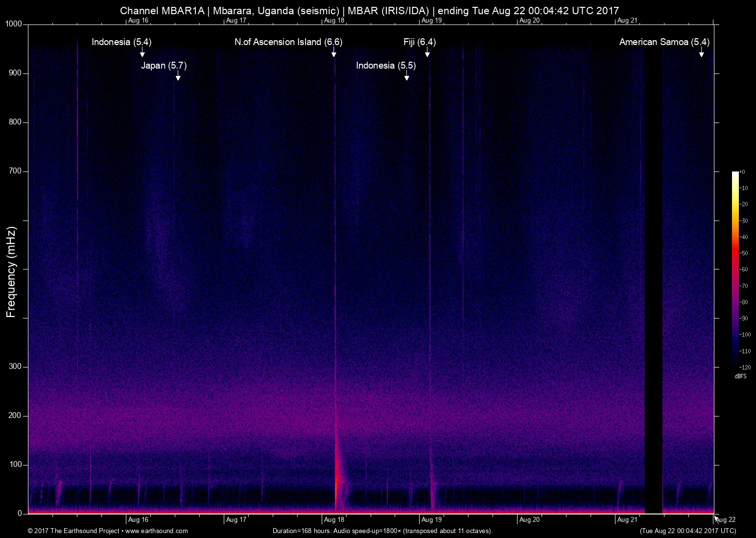Click the "Japan (5.7)" event marker

[164, 65]
